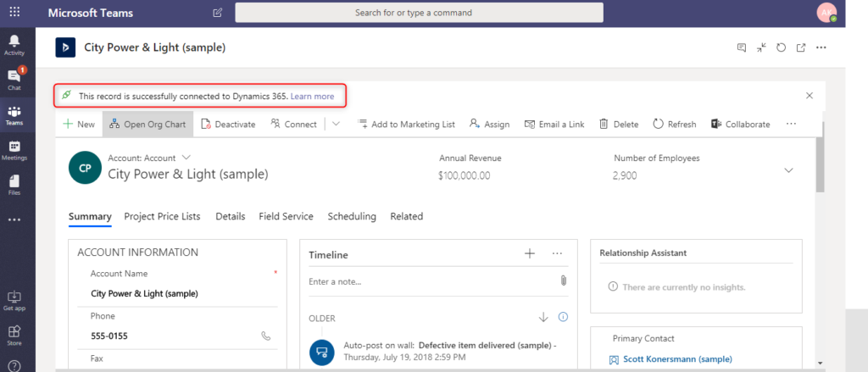This screenshot has height=372, width=868.
Task: Go to Teams in the sidebar
Action: coord(14,115)
